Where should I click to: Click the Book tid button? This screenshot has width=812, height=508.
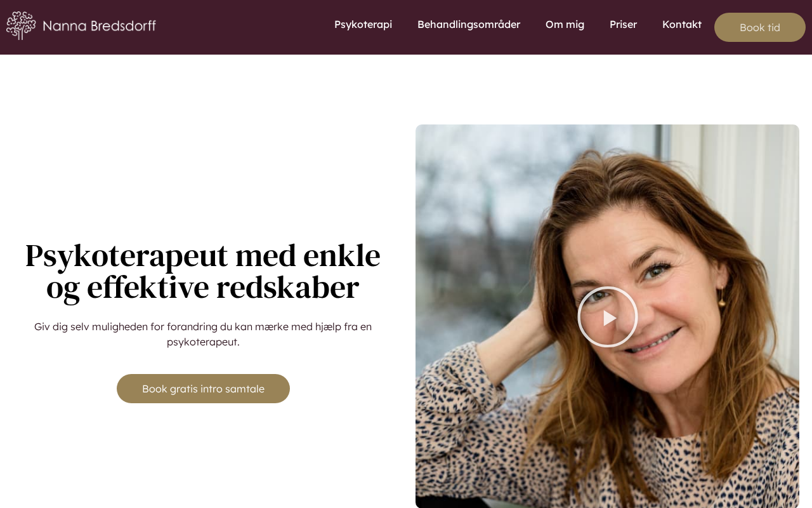click(760, 27)
